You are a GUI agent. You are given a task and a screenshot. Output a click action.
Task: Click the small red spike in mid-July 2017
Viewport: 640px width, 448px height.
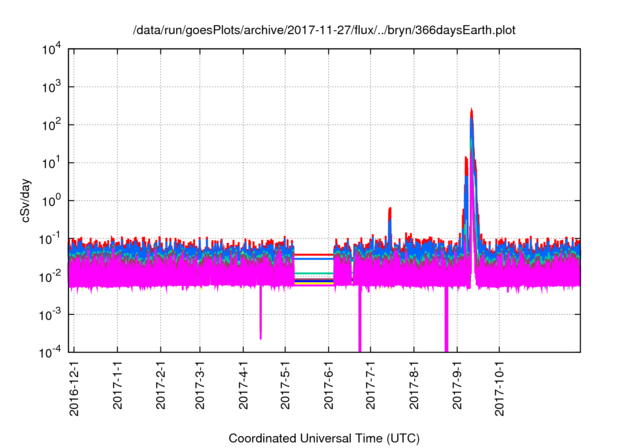389,211
